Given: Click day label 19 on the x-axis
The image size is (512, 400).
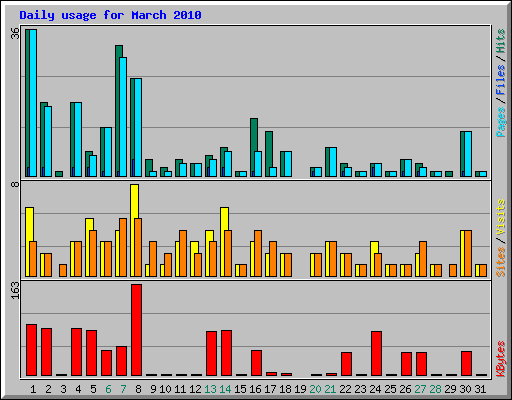Looking at the screenshot, I should 300,389.
